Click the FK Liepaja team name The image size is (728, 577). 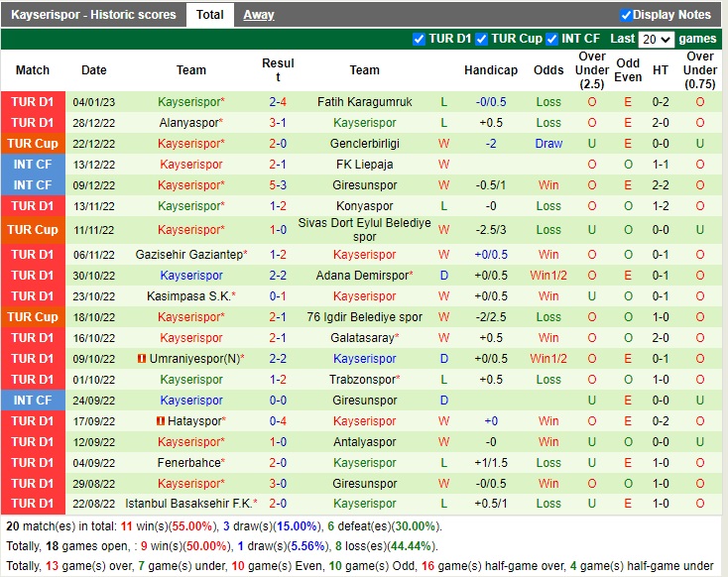point(364,165)
